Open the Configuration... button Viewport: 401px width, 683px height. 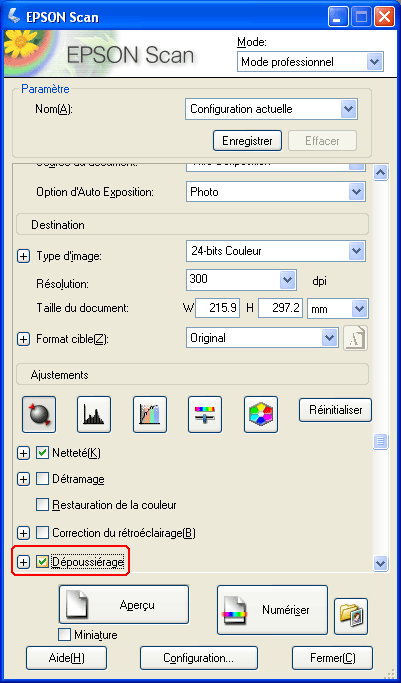pyautogui.click(x=199, y=658)
